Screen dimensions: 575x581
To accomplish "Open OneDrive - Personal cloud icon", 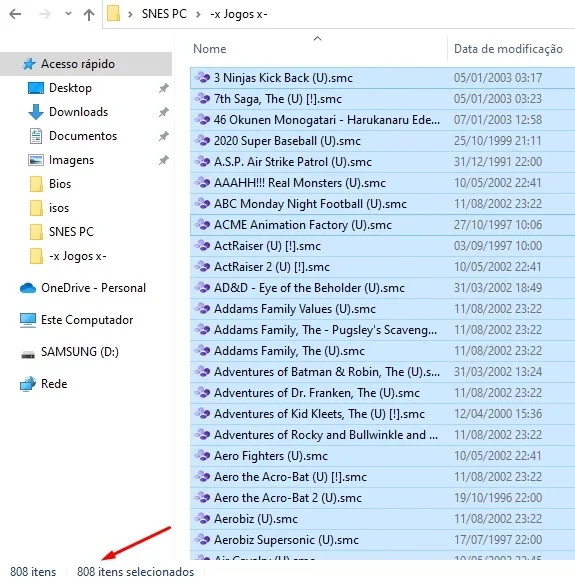I will point(28,288).
